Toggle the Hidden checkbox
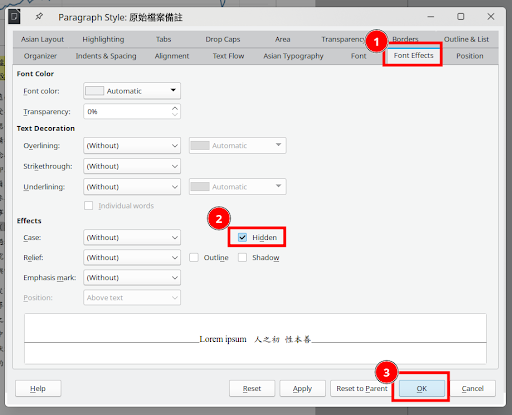512x415 pixels. pos(242,237)
